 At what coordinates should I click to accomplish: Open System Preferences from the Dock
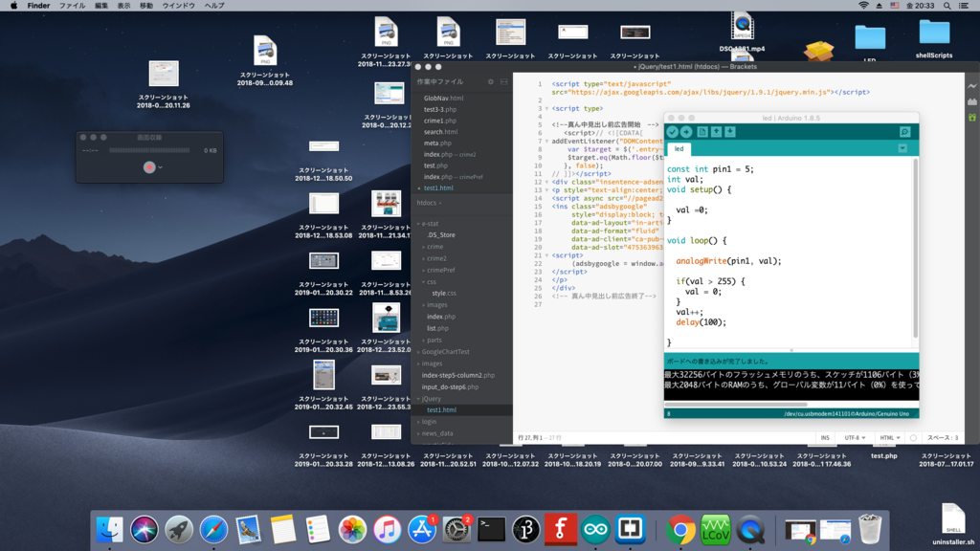pyautogui.click(x=457, y=530)
